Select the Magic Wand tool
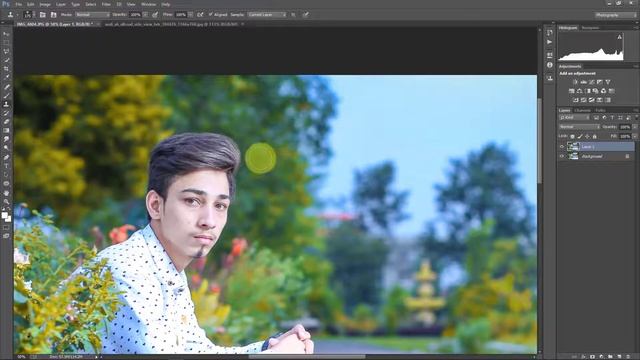This screenshot has width=640, height=360. tap(6, 60)
